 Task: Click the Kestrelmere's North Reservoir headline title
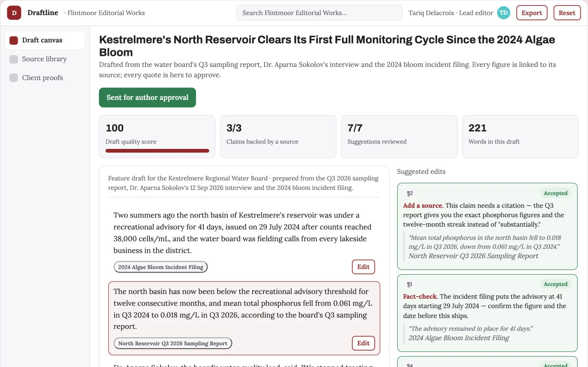click(327, 46)
